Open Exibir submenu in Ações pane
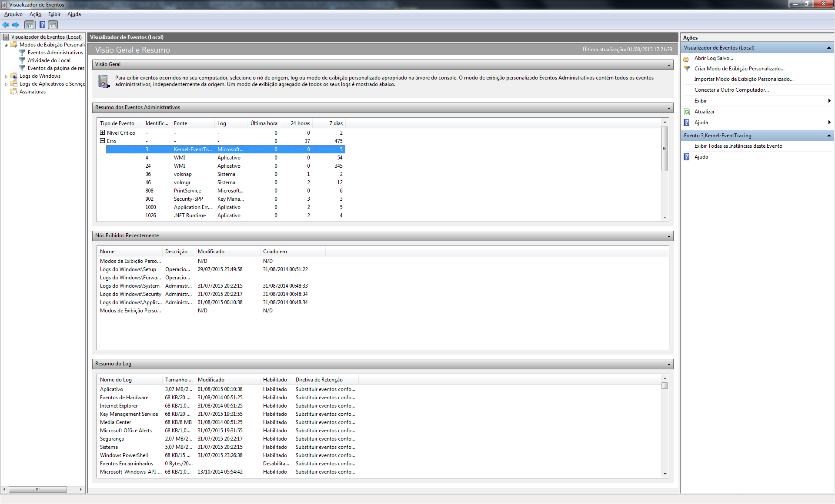 tap(757, 101)
